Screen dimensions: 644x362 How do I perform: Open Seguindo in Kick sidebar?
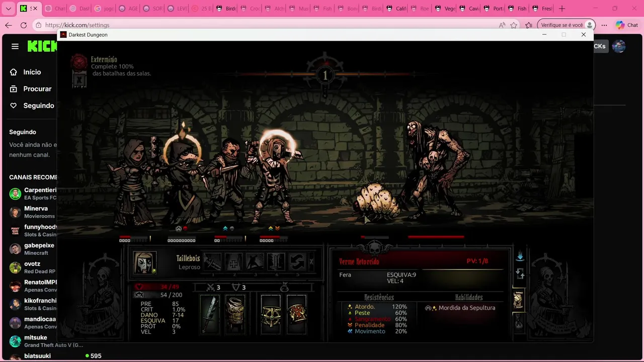click(x=32, y=106)
